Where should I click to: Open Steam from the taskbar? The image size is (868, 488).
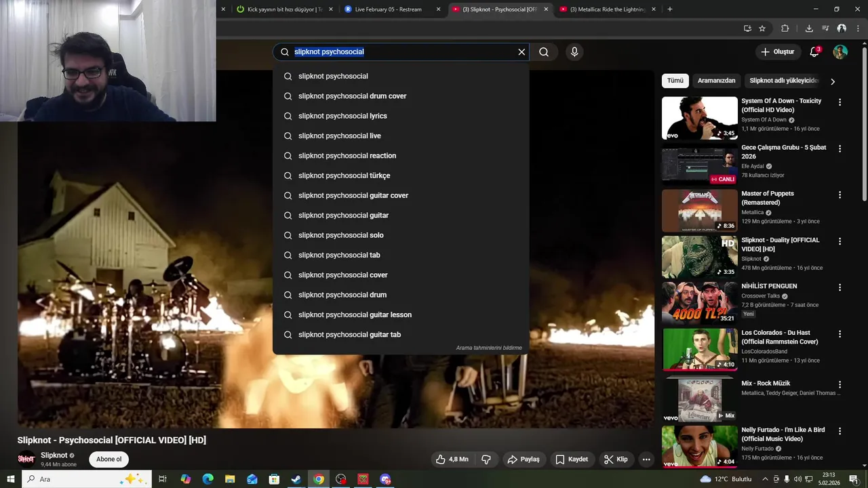coord(296,479)
